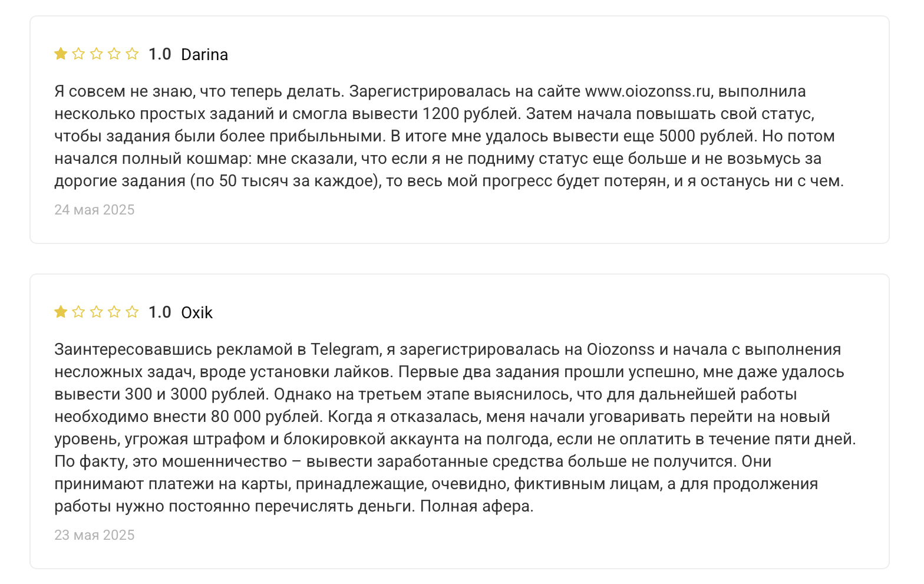Click the filled first star in Oxik's review
Image resolution: width=924 pixels, height=584 pixels.
[61, 312]
